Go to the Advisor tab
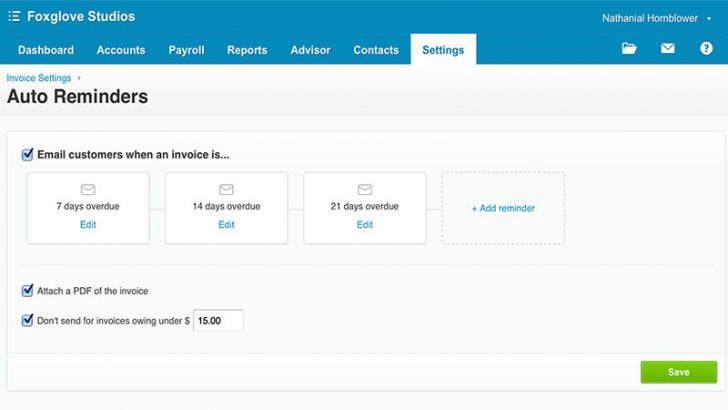The image size is (728, 410). pos(310,50)
